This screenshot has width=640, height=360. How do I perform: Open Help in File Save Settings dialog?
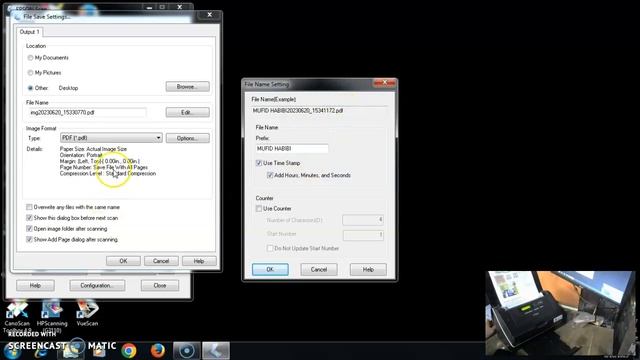coord(199,261)
